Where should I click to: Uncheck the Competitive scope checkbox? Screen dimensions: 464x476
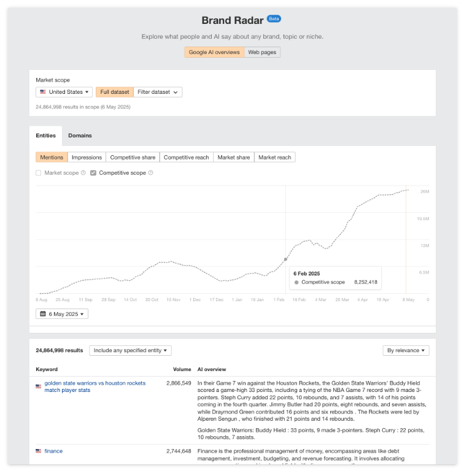pyautogui.click(x=93, y=173)
